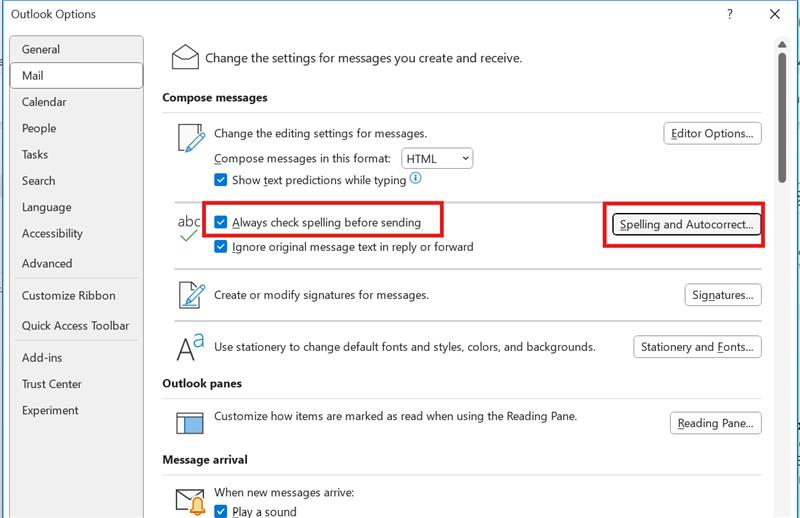Go to Tasks options
Viewport: 800px width, 518px height.
click(x=77, y=155)
